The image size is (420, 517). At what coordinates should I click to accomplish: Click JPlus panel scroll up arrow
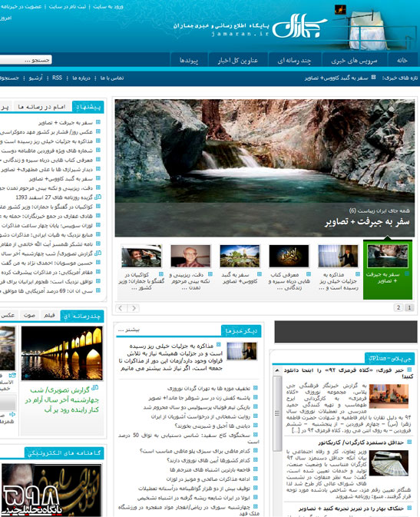click(x=277, y=370)
